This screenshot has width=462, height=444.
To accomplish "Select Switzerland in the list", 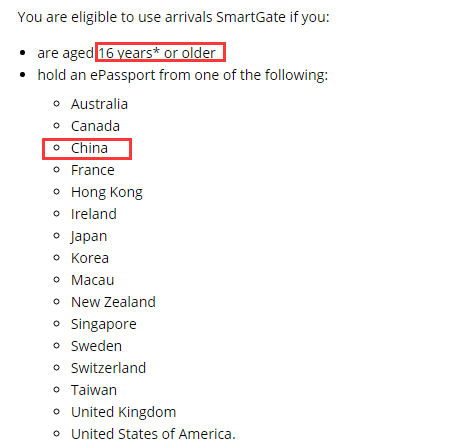I will [108, 368].
